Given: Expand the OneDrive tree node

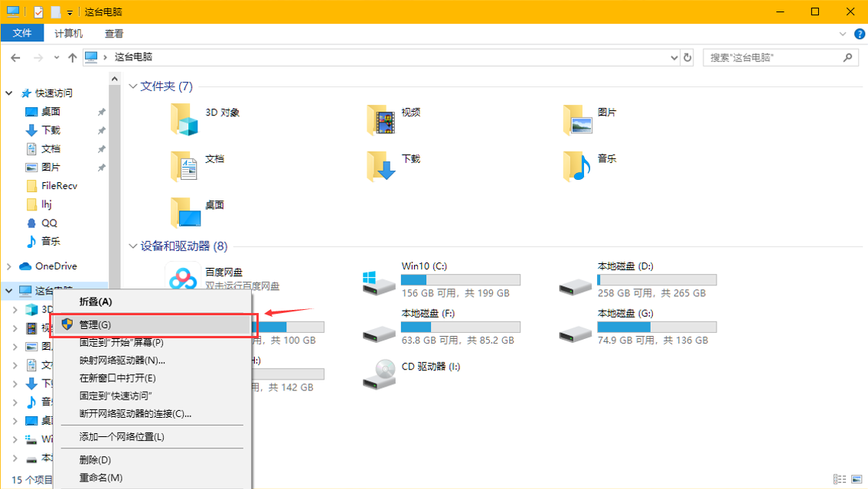Looking at the screenshot, I should point(9,266).
